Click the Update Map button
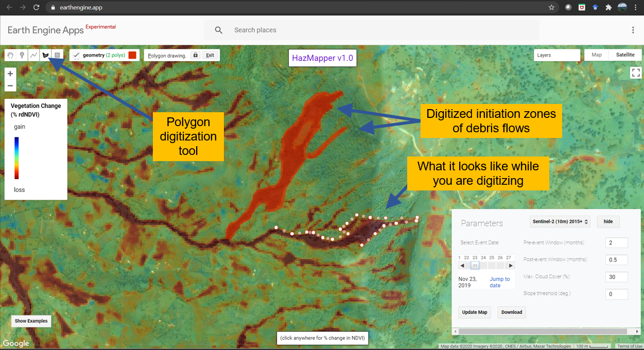 click(475, 312)
